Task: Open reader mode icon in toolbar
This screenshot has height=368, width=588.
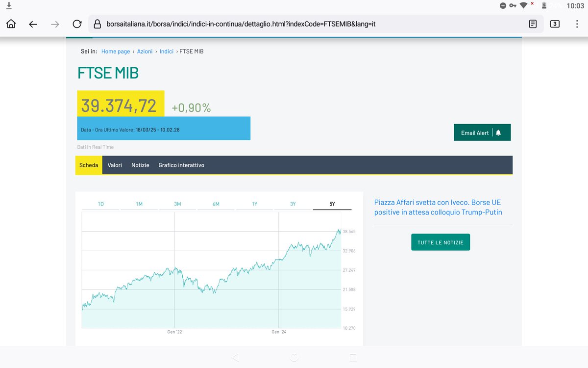Action: (x=533, y=24)
